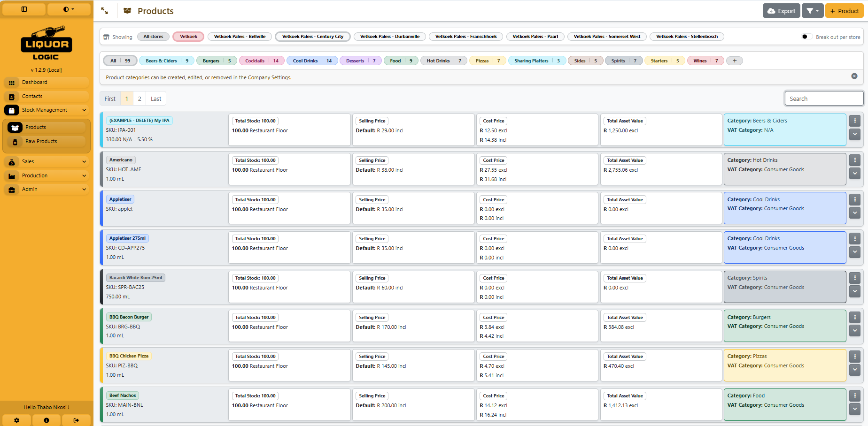Screen dimensions: 868x426
Task: Expand details of BBQ Chicken Pizza row
Action: click(855, 369)
